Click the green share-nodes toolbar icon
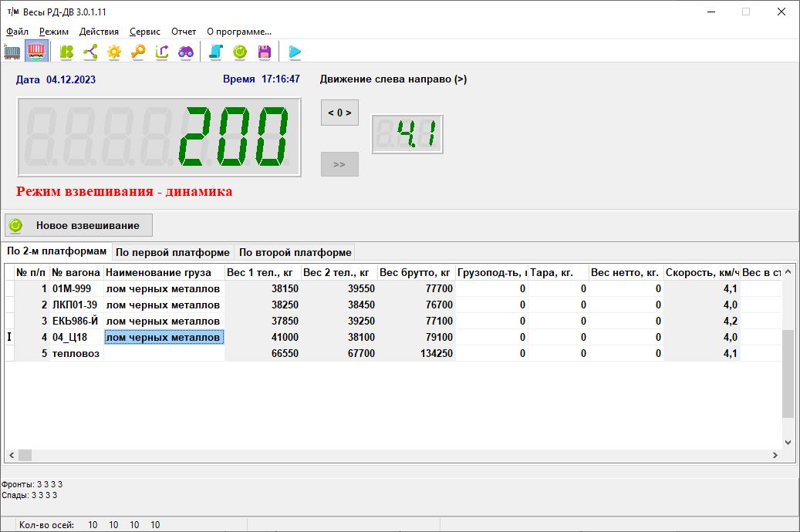The width and height of the screenshot is (800, 532). coord(90,52)
